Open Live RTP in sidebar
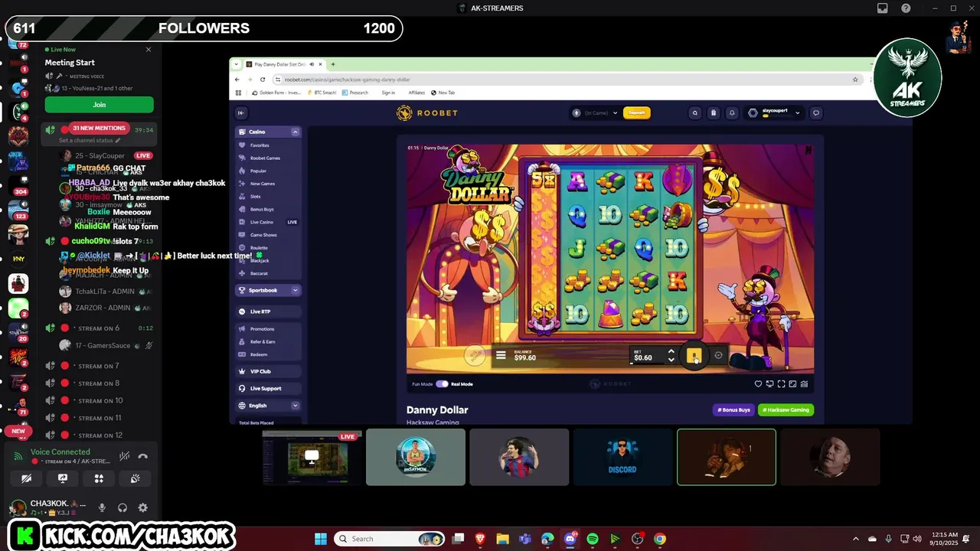The width and height of the screenshot is (980, 551). click(268, 311)
